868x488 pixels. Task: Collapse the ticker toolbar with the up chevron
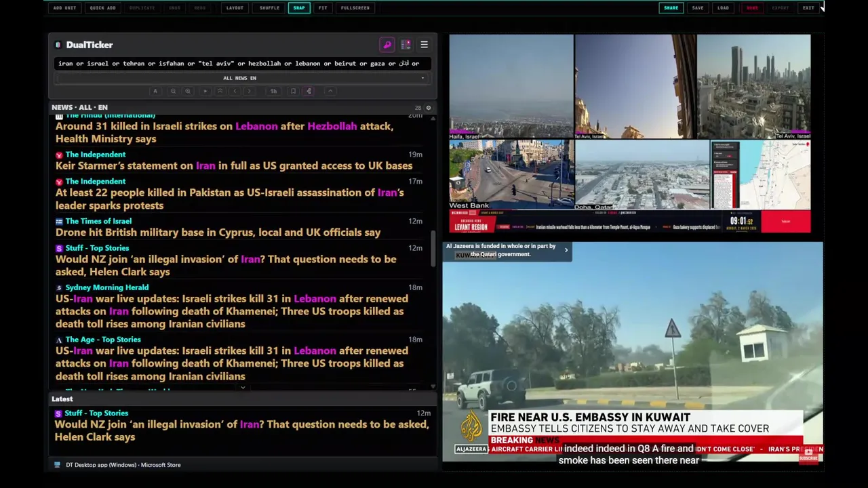coord(330,91)
